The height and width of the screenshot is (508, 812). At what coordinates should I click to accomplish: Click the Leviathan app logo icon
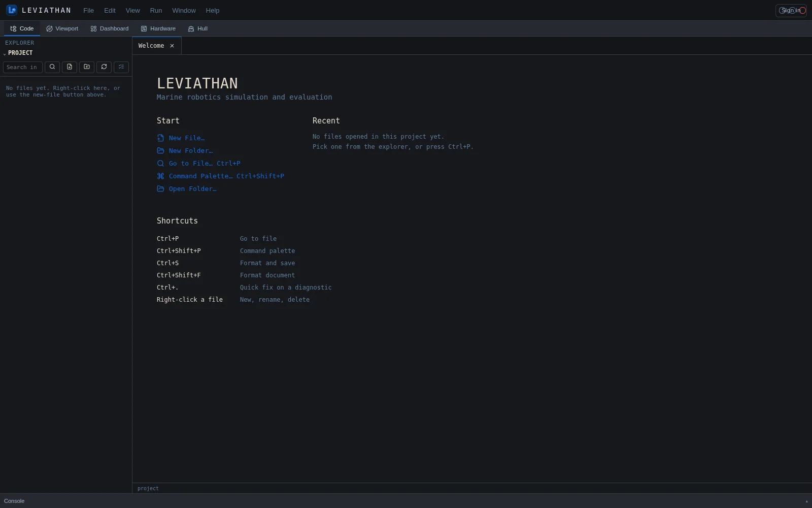12,10
